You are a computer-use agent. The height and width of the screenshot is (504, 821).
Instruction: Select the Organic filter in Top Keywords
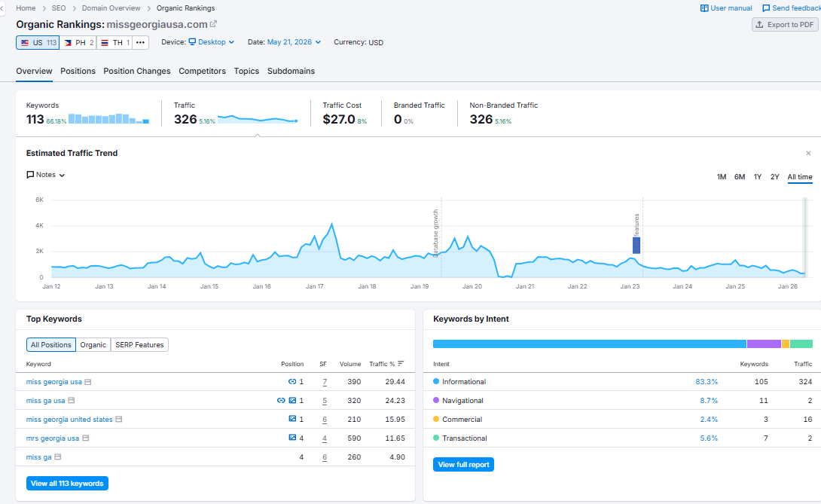point(93,345)
